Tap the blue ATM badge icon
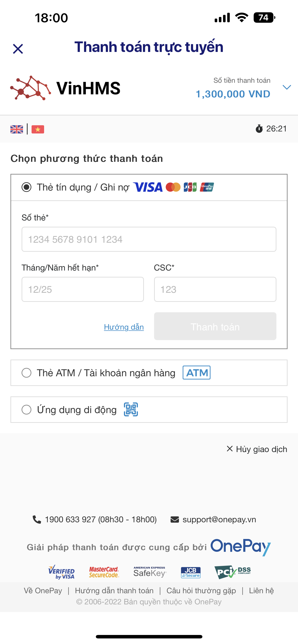Screen dimensions: 298x644 (196, 373)
